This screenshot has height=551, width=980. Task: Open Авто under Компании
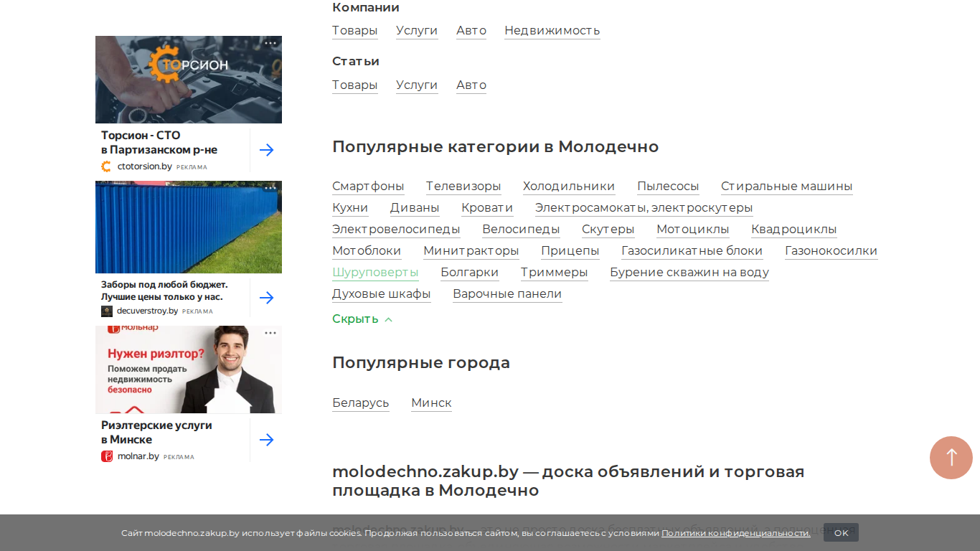471,31
